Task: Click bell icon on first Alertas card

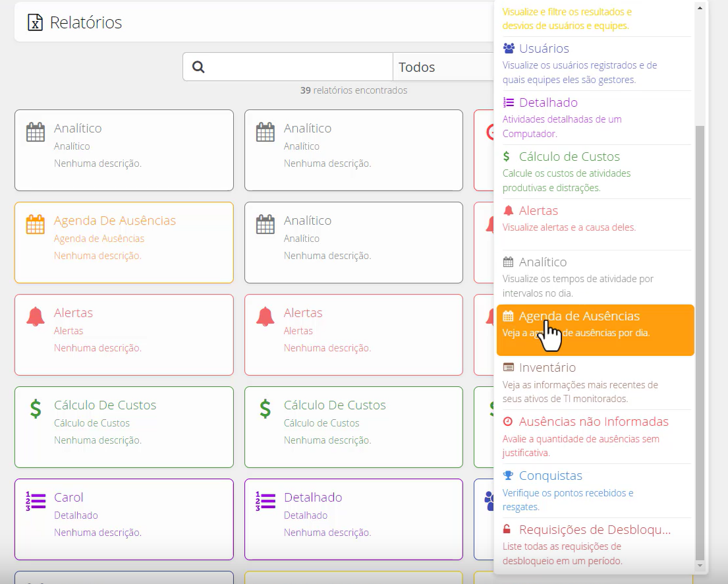Action: [36, 316]
